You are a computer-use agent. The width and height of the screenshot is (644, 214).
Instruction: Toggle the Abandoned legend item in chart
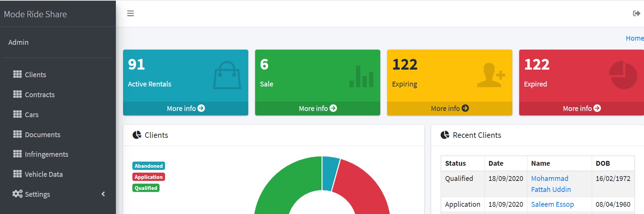[x=149, y=166]
